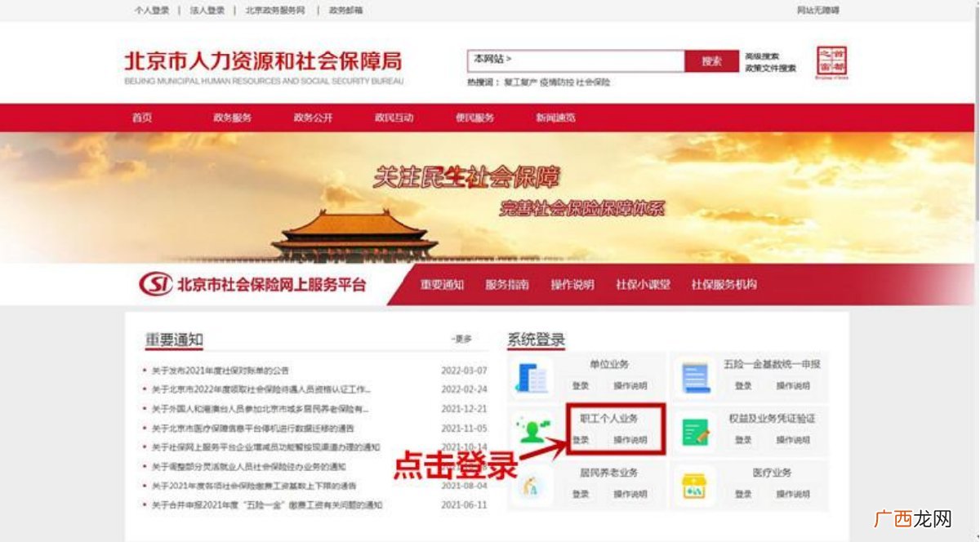Open 政务公开 menu item
This screenshot has height=542, width=980.
click(x=314, y=118)
